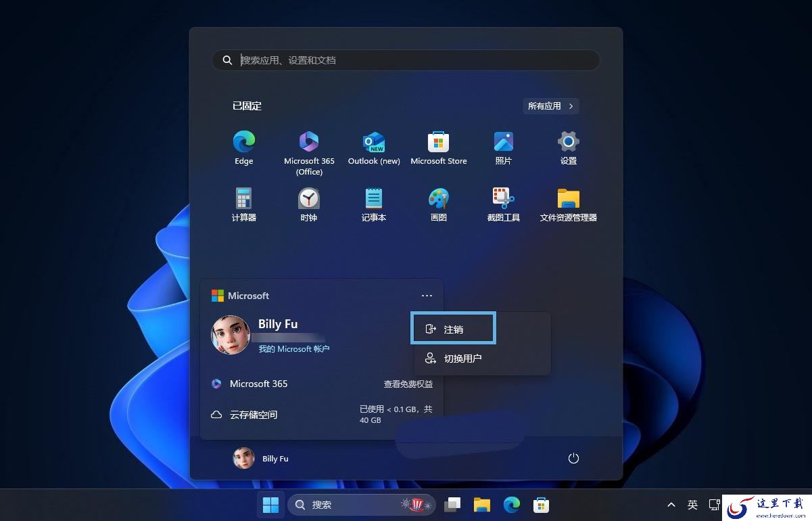Click the taskbar 搜索 search box
Image resolution: width=812 pixels, height=521 pixels.
click(362, 505)
